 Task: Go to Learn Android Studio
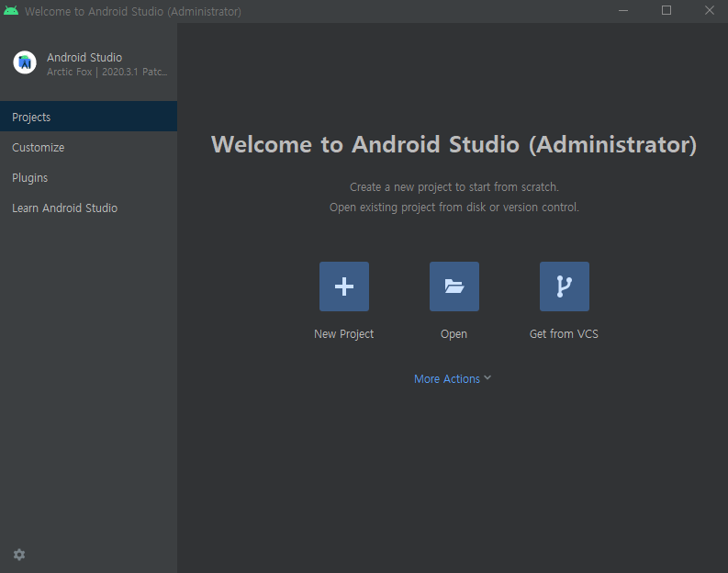(89, 208)
